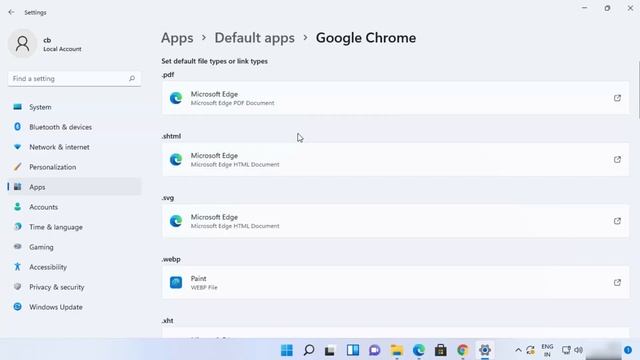Screen dimensions: 640x360
Task: Open Windows Start menu
Action: (x=287, y=350)
